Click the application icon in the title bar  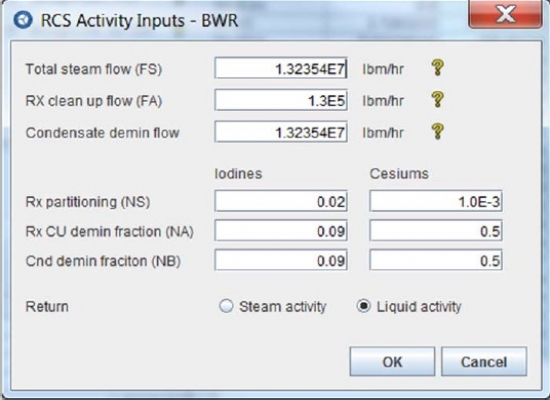click(23, 20)
